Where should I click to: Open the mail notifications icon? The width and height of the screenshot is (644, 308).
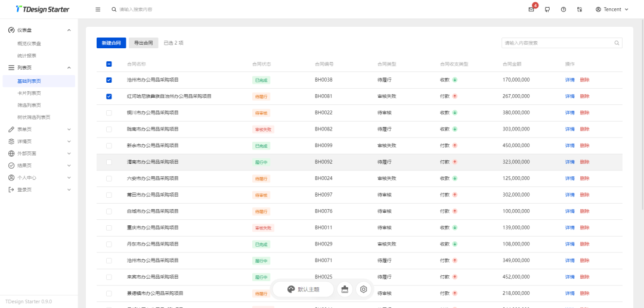[x=531, y=10]
